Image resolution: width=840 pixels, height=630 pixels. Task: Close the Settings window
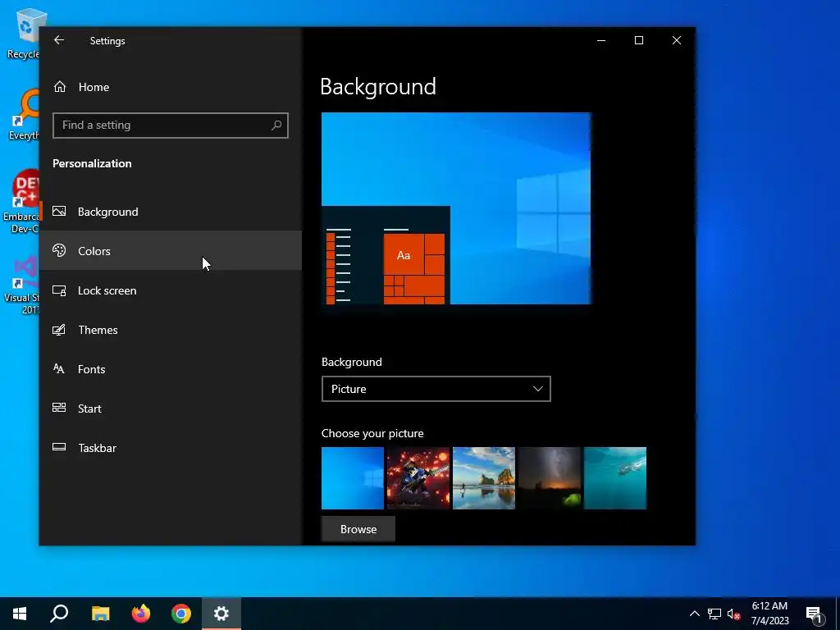(677, 40)
